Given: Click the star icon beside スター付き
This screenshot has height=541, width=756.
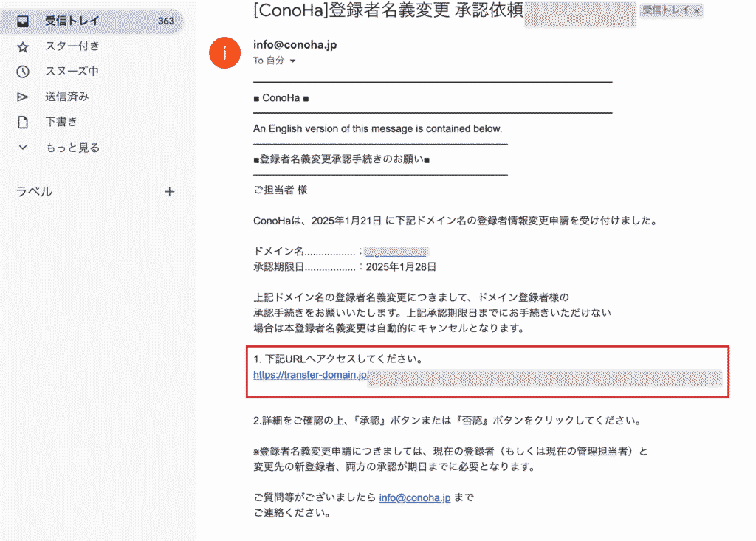Looking at the screenshot, I should tap(23, 46).
